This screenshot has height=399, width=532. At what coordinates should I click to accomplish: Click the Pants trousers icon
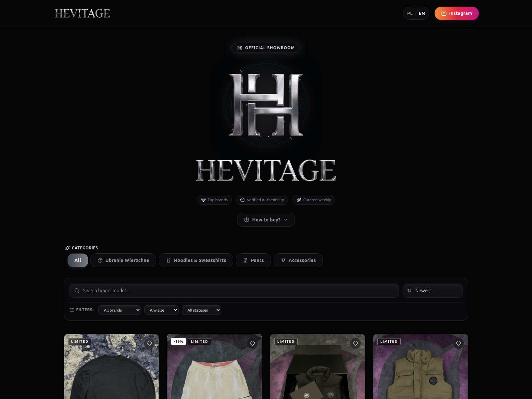pyautogui.click(x=245, y=260)
